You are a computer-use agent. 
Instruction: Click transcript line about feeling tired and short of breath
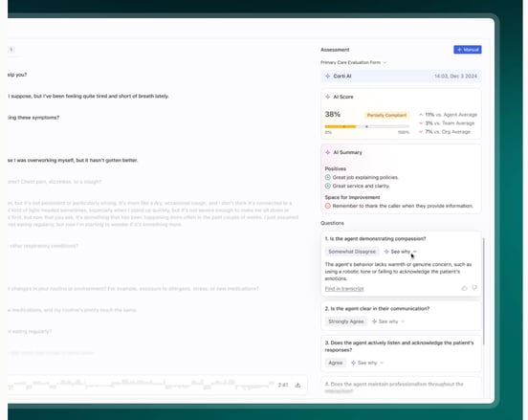(88, 96)
